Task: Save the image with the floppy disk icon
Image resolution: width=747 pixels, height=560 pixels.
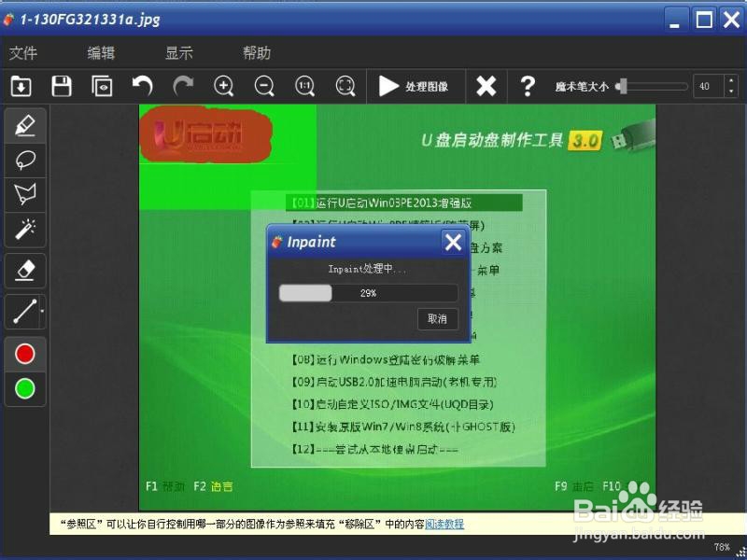Action: pos(62,86)
